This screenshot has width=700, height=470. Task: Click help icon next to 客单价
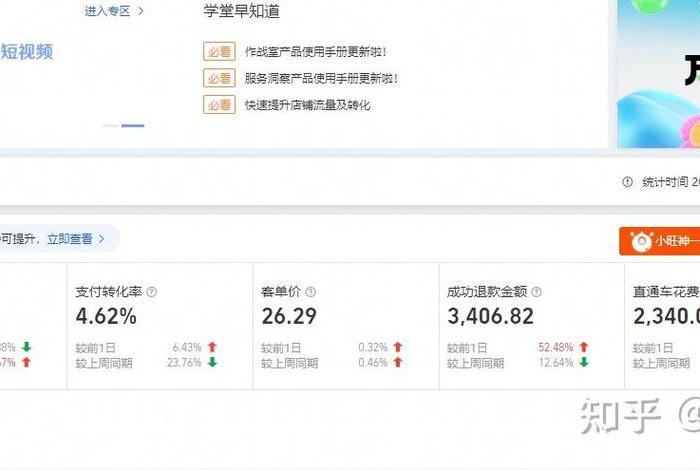point(311,292)
